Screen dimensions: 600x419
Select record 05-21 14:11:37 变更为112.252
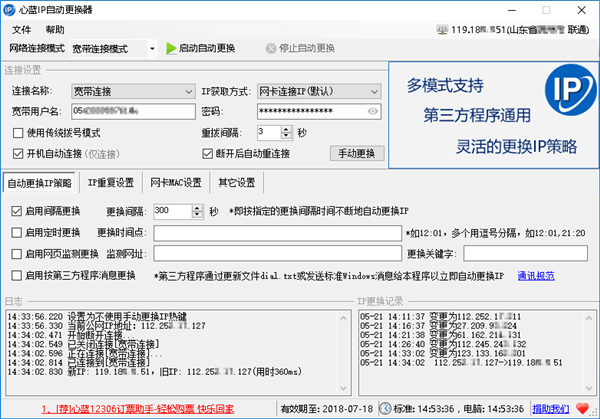(x=440, y=317)
